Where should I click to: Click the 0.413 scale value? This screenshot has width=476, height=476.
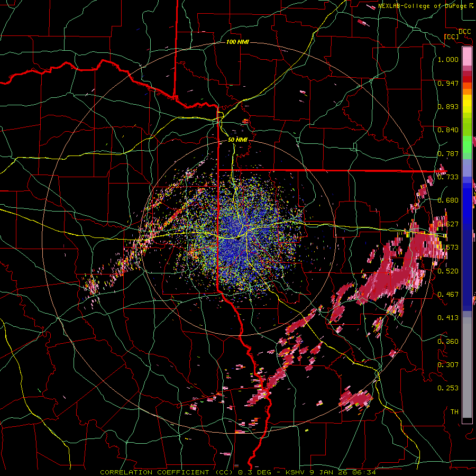[448, 318]
